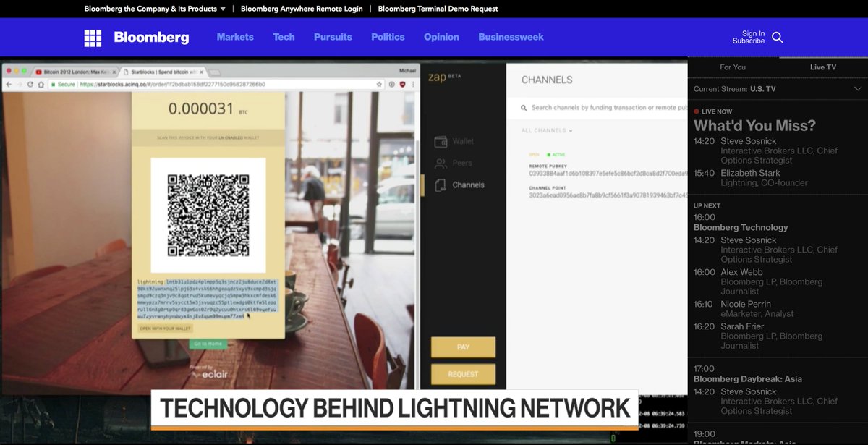The width and height of the screenshot is (868, 445).
Task: Click the highlighted lightning invoice string
Action: [x=207, y=299]
